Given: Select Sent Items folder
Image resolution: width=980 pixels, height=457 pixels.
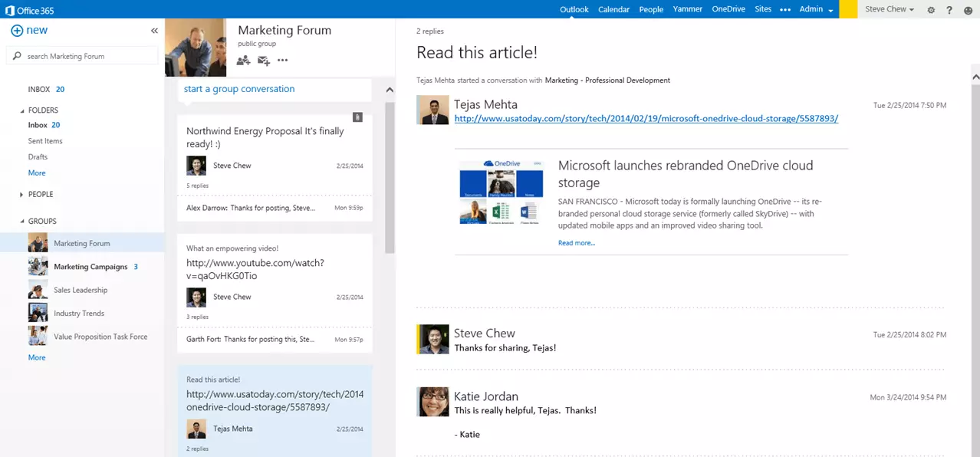Looking at the screenshot, I should pyautogui.click(x=45, y=141).
